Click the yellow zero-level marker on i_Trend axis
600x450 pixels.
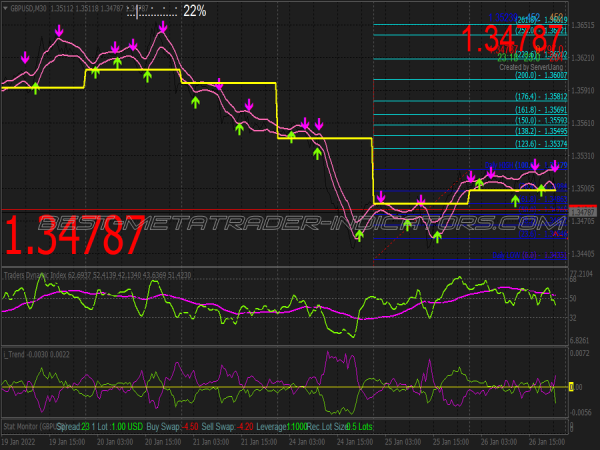click(x=571, y=387)
